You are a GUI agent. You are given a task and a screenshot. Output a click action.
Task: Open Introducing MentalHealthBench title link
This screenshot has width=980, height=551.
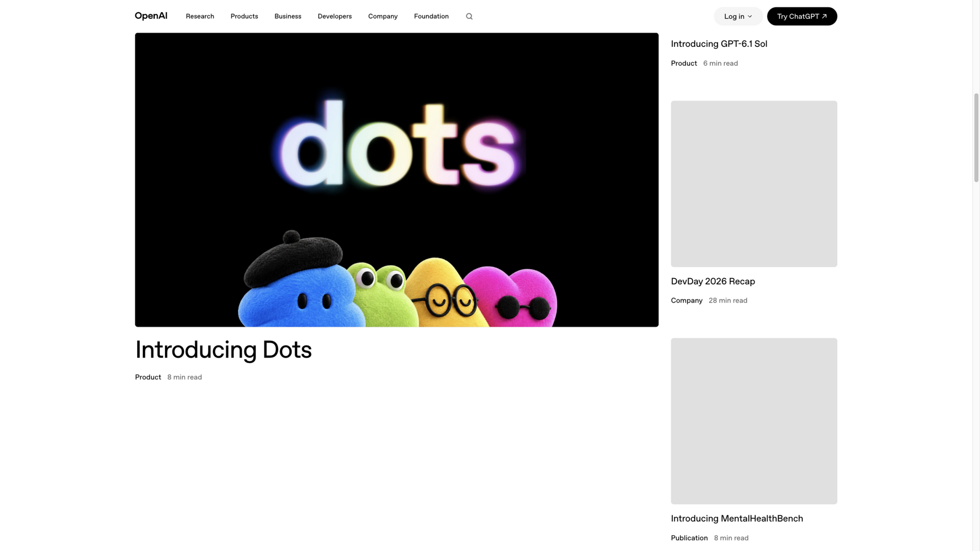[737, 519]
